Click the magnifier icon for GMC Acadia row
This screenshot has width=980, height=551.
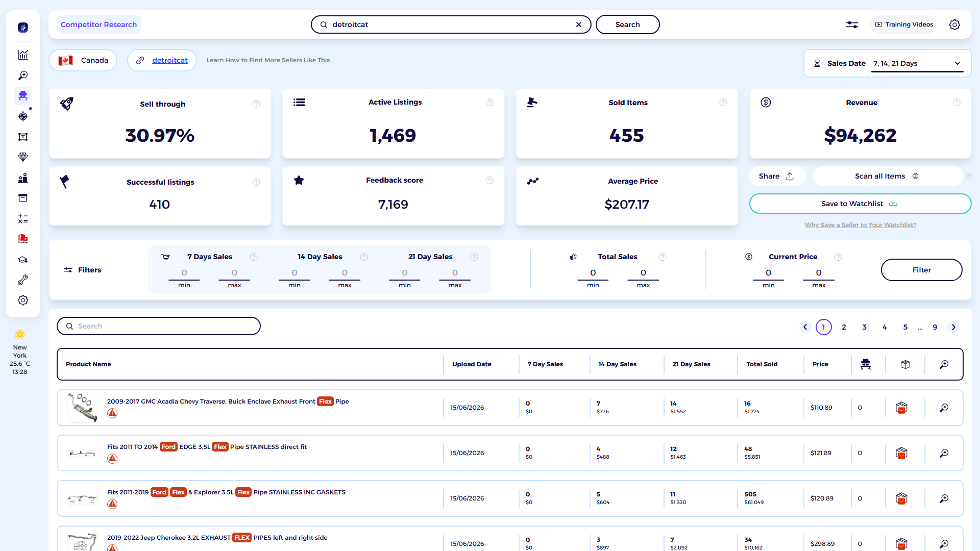click(944, 408)
